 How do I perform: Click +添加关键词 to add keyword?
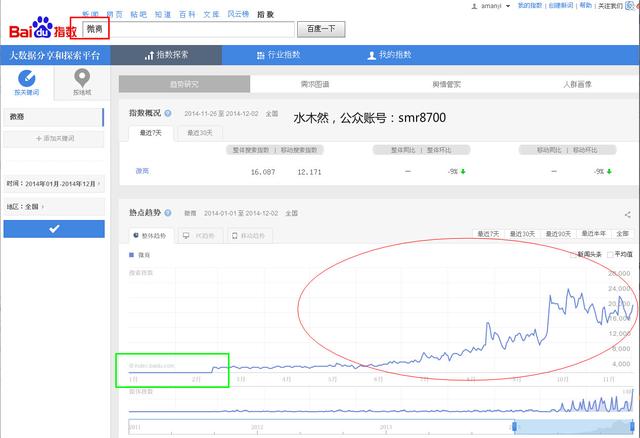[54, 139]
